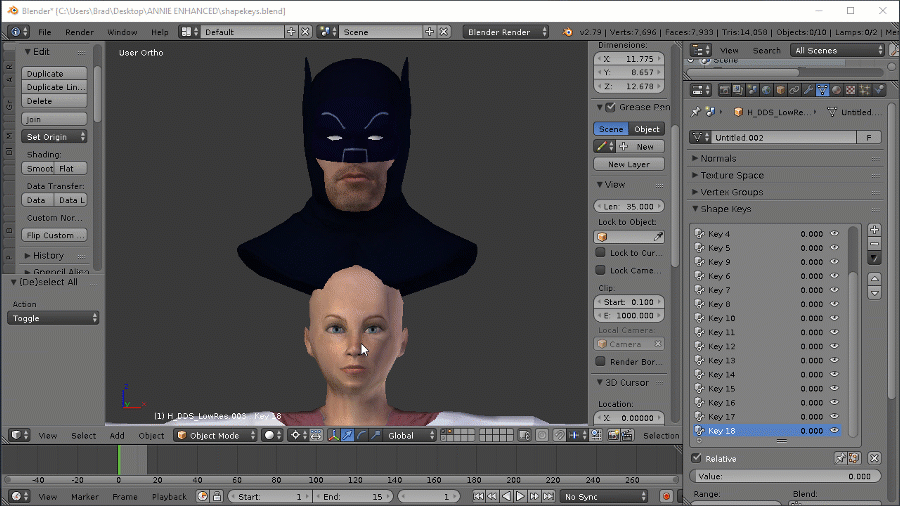Open the Modifiers (wrench) properties tab
900x506 pixels.
tap(808, 90)
